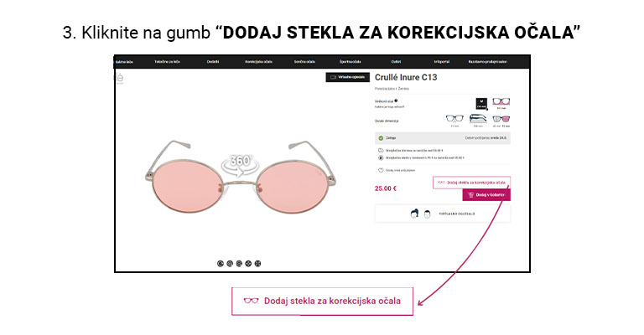Click the 360° rotate view icon

point(240,165)
